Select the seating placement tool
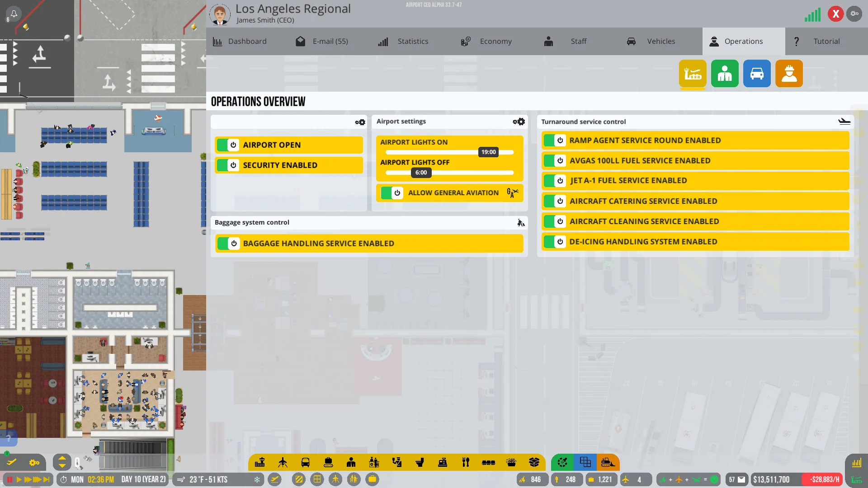Viewport: 868px width, 488px height. [x=488, y=462]
